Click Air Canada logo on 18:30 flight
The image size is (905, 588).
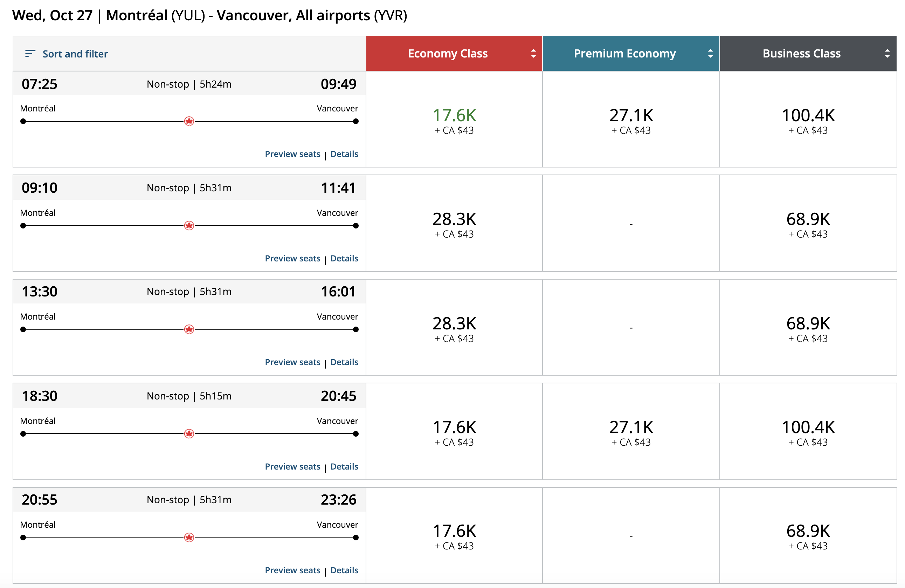(189, 433)
